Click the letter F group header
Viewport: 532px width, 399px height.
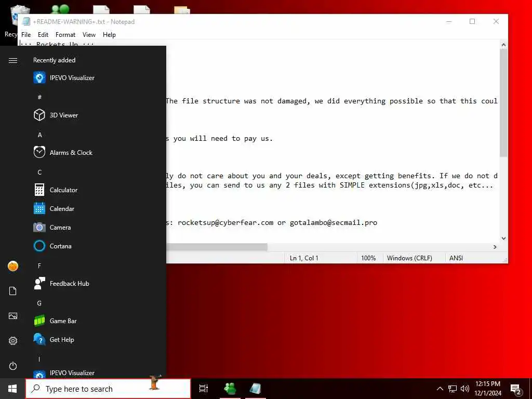(x=39, y=265)
